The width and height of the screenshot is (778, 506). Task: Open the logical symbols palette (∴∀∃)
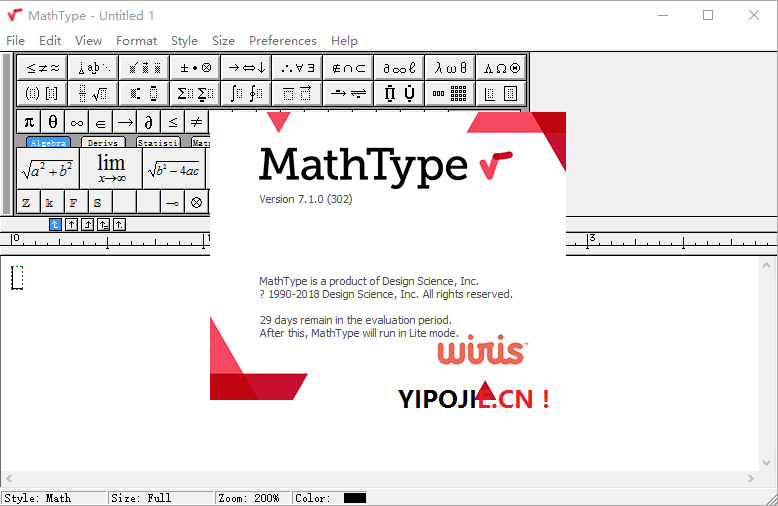[297, 68]
